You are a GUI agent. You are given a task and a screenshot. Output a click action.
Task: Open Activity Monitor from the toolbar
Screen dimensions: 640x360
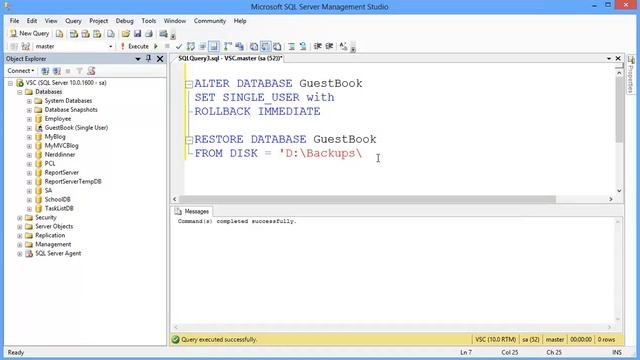[x=163, y=34]
